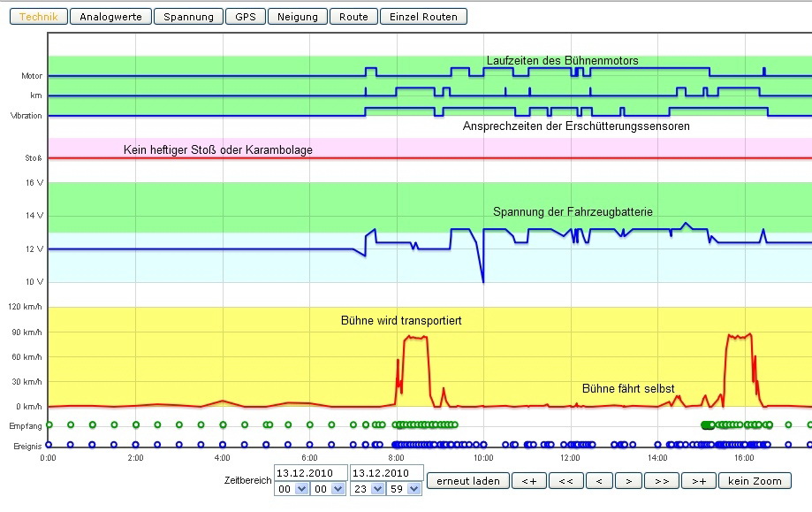This screenshot has height=512, width=812.
Task: Step back with the '<' button
Action: (x=597, y=481)
